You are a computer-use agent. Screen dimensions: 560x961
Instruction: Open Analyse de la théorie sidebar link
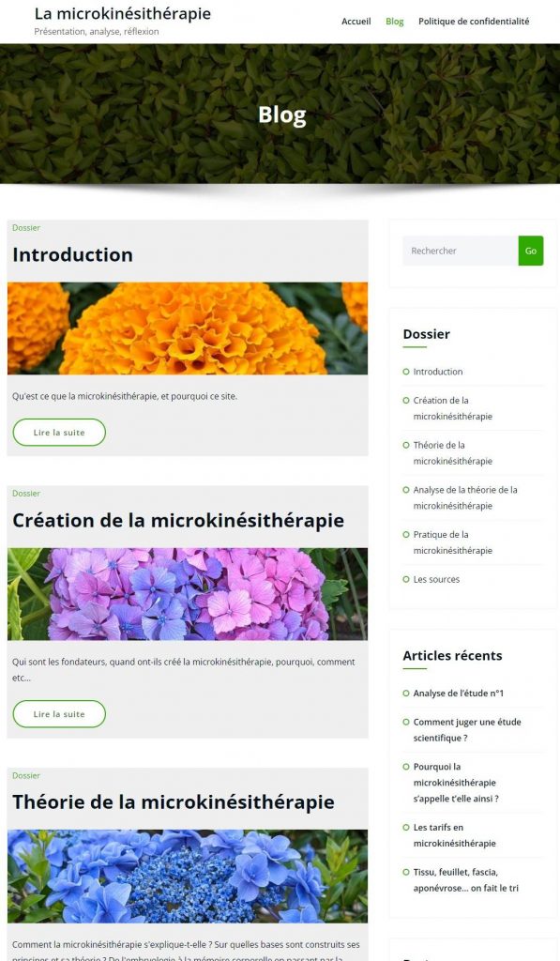[x=465, y=497]
